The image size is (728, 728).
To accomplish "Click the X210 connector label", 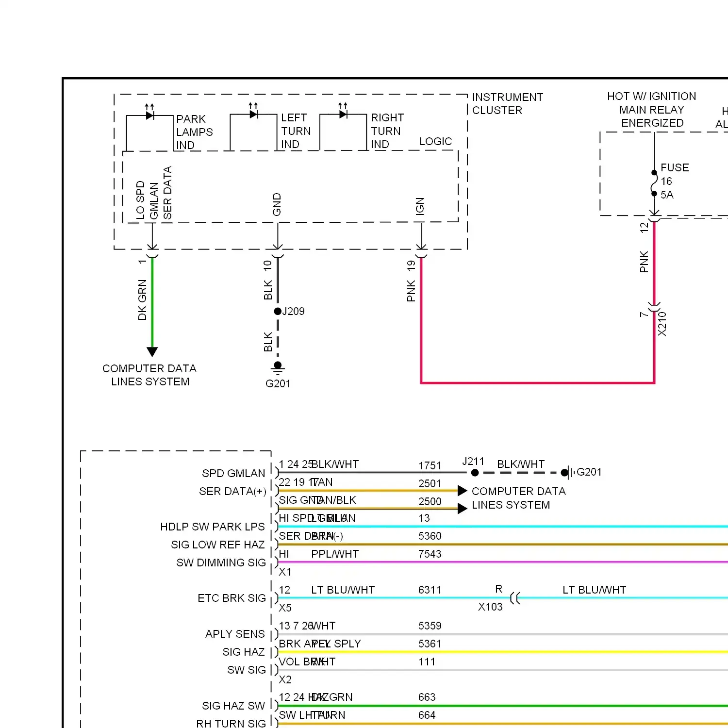I will coord(662,324).
